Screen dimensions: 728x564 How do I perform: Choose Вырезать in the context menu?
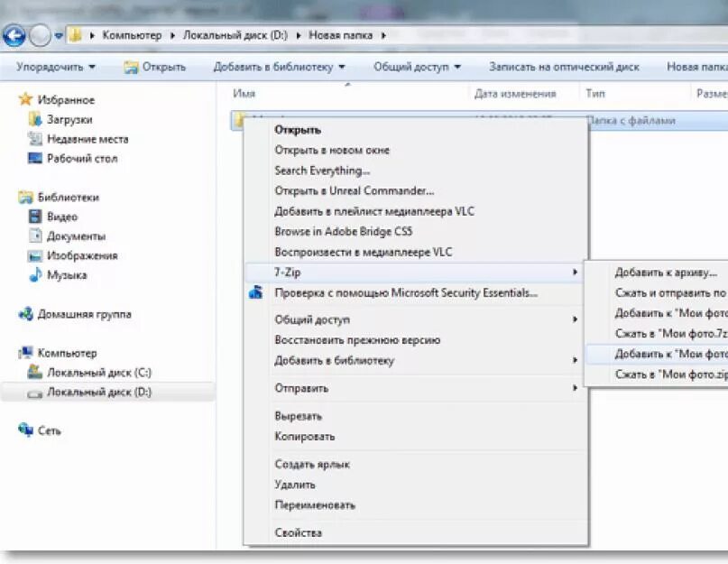pos(415,416)
